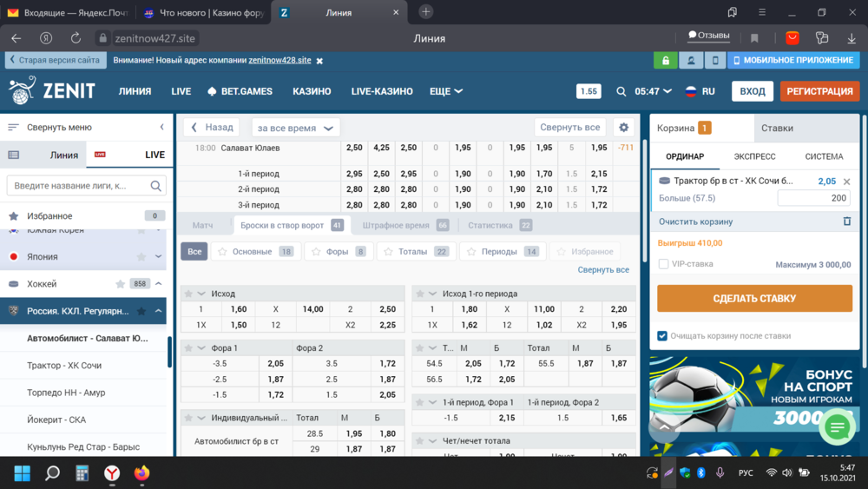The image size is (868, 489).
Task: Star the Япония entry as favorite
Action: [x=141, y=256]
